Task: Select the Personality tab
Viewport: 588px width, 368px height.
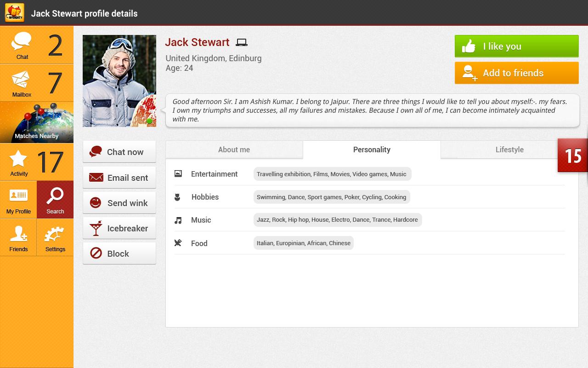Action: [x=372, y=149]
